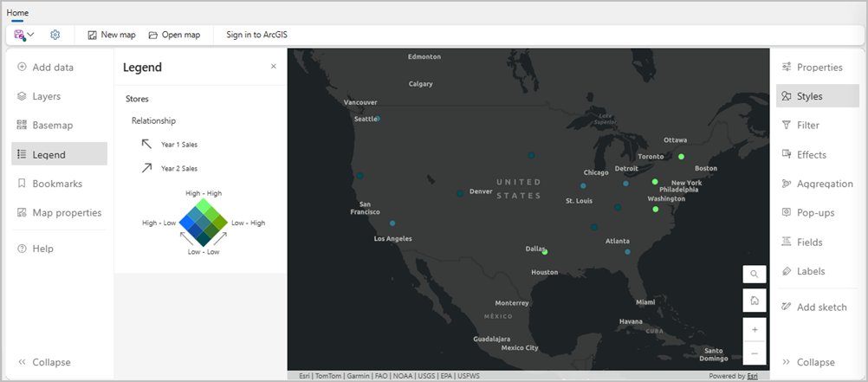Click the High - Low blue legend cell

[188, 223]
